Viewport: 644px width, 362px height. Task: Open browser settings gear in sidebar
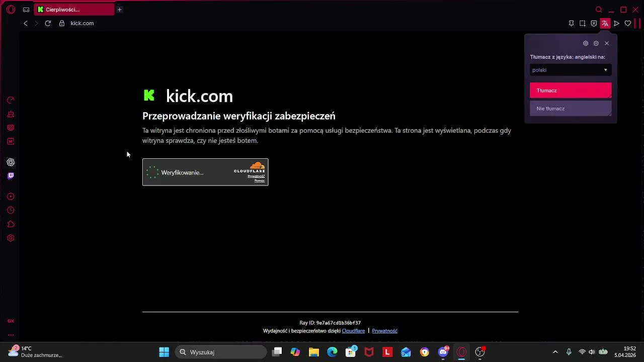point(11,238)
